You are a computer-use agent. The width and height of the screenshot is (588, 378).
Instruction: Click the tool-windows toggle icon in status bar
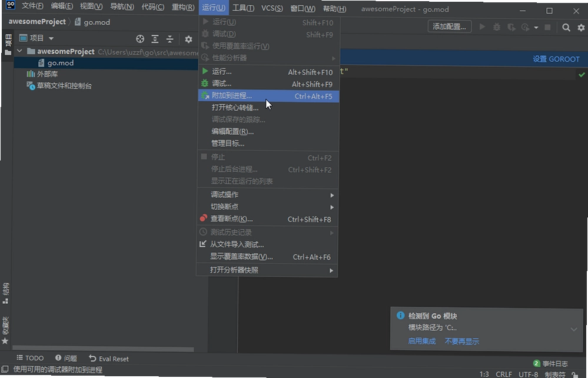coord(5,369)
